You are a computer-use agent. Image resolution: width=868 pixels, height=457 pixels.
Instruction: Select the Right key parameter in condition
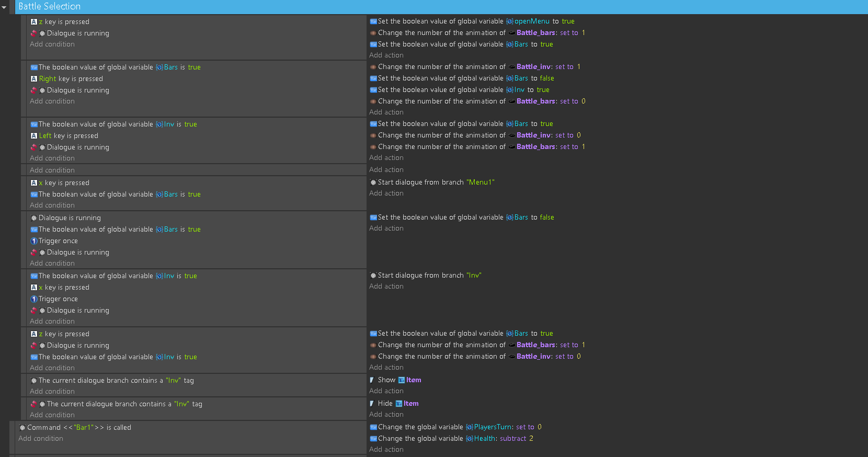click(x=48, y=79)
